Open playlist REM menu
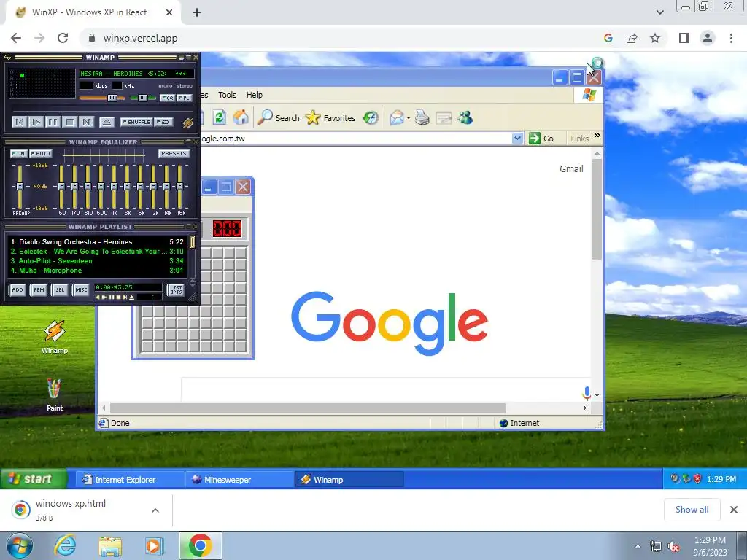747x560 pixels. (39, 290)
